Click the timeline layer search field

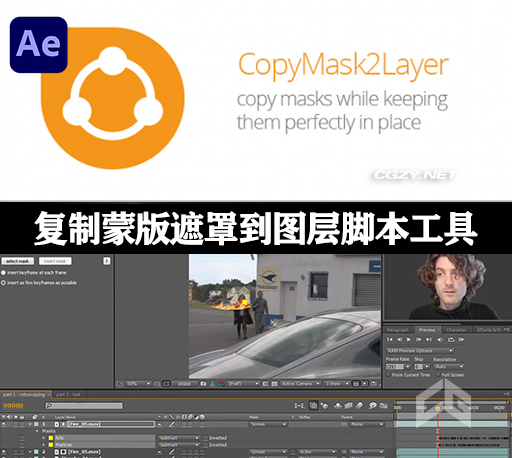coord(84,406)
